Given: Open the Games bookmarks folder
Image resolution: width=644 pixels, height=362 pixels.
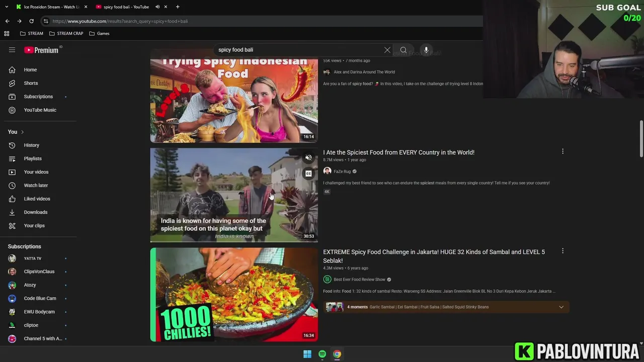Looking at the screenshot, I should tap(99, 33).
